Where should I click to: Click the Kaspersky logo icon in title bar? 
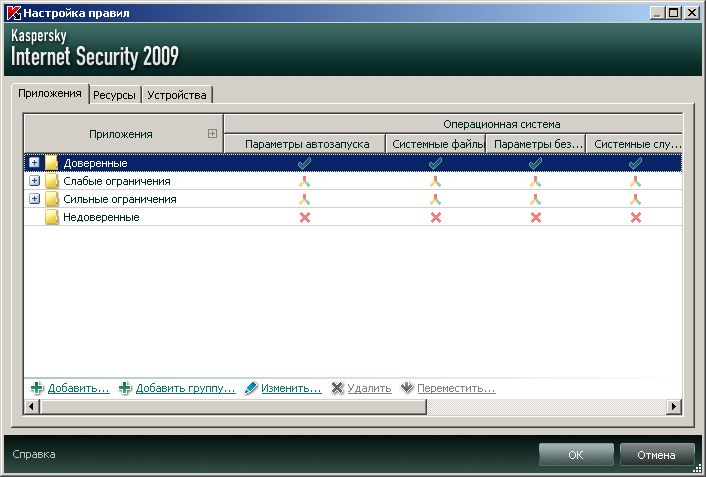13,13
